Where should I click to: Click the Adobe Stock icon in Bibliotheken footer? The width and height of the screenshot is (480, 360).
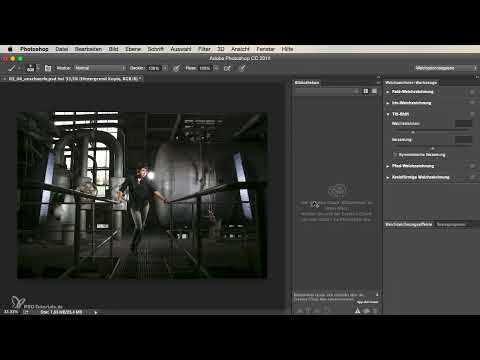coord(357,311)
